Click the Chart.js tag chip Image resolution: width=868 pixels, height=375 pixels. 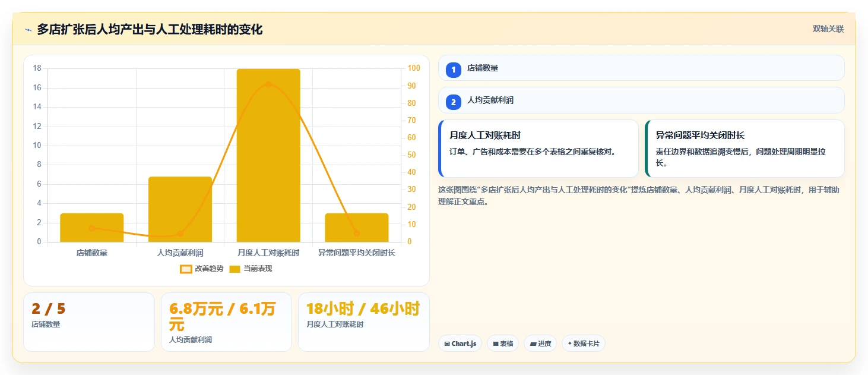pyautogui.click(x=460, y=344)
